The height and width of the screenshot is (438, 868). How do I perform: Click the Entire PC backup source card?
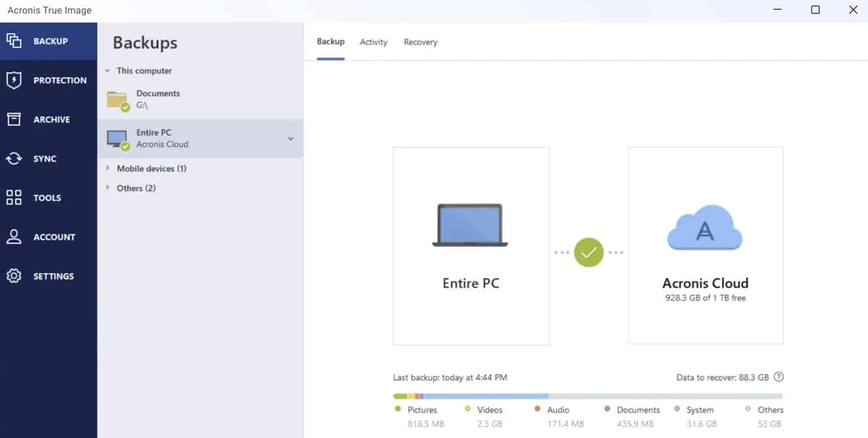(471, 246)
